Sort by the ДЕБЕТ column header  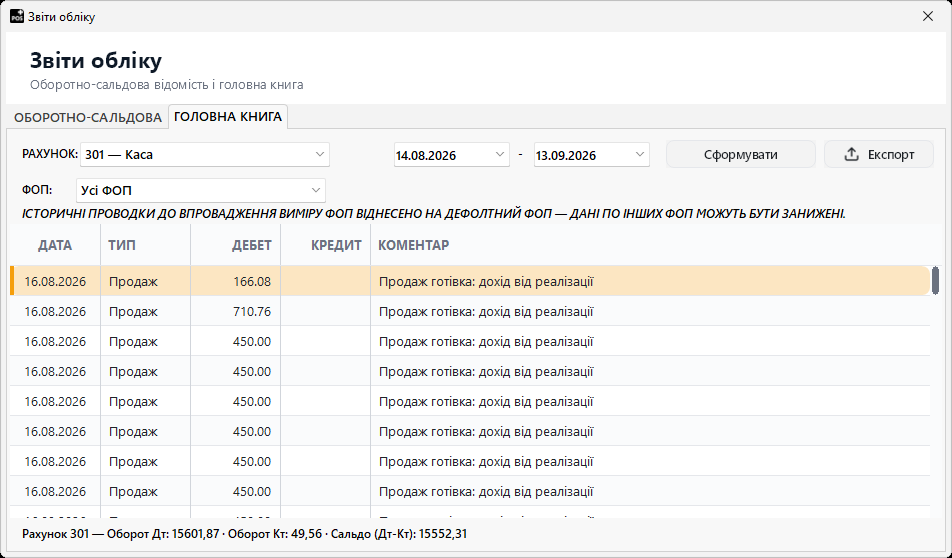pyautogui.click(x=236, y=245)
